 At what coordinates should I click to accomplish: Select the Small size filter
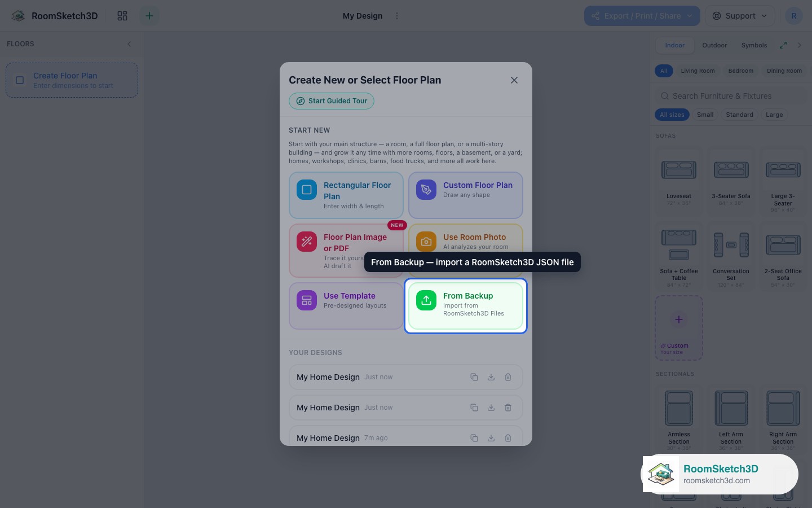pyautogui.click(x=705, y=115)
